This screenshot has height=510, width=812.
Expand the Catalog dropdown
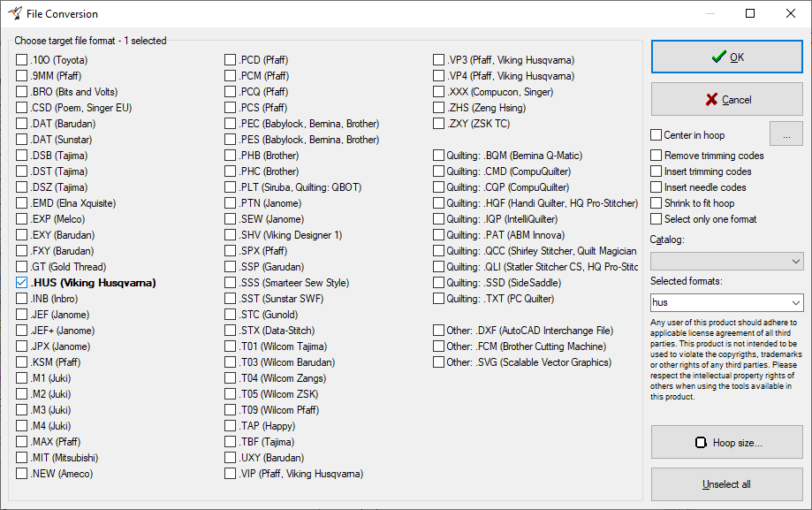(x=796, y=262)
